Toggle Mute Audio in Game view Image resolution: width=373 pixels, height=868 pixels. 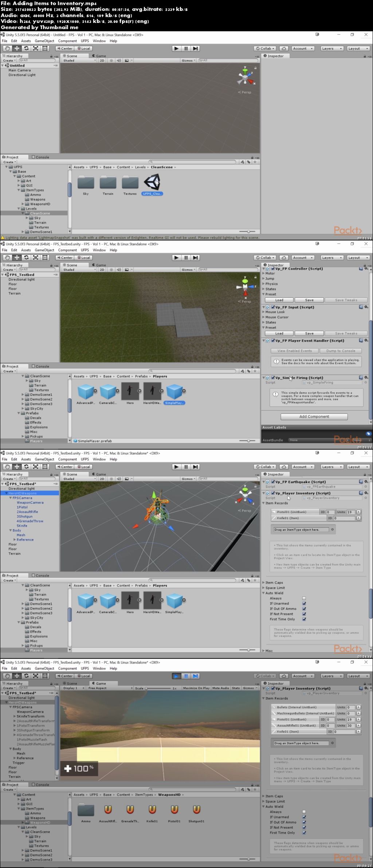click(221, 688)
